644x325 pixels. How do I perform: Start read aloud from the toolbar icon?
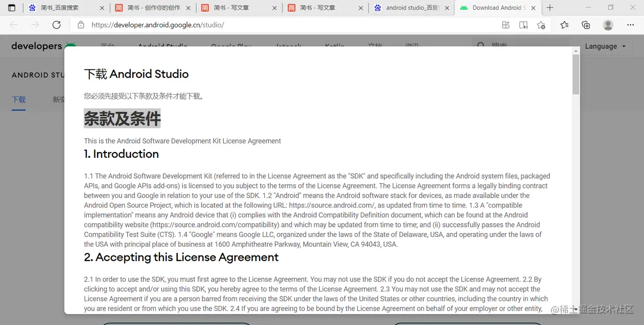tap(523, 24)
